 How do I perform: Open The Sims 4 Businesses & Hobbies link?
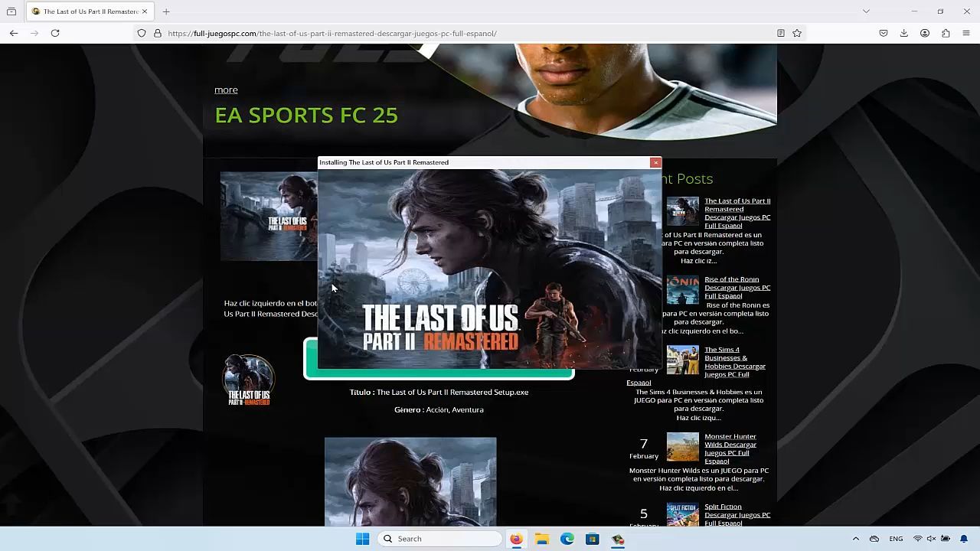coord(735,362)
